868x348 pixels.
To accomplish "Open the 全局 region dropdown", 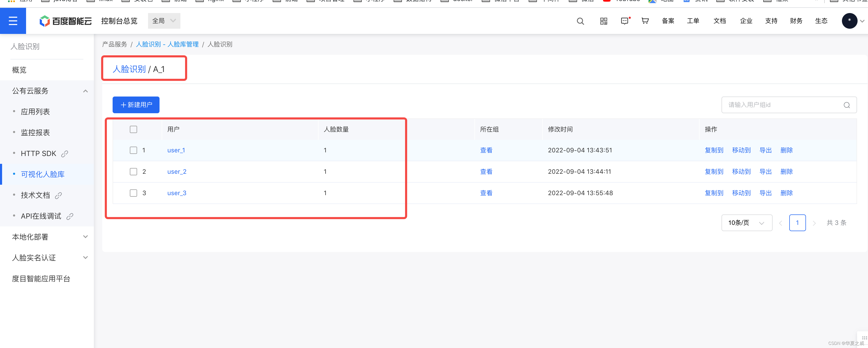I will coord(164,21).
